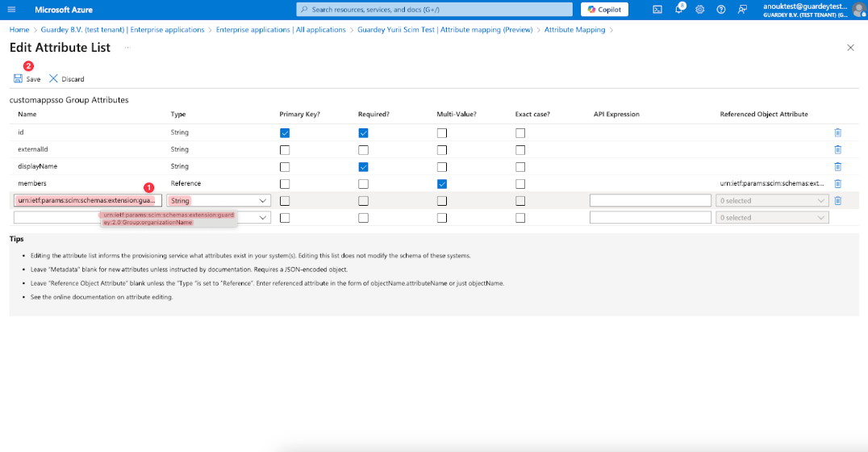Open the feedback icon in header
The width and height of the screenshot is (868, 452).
point(741,10)
